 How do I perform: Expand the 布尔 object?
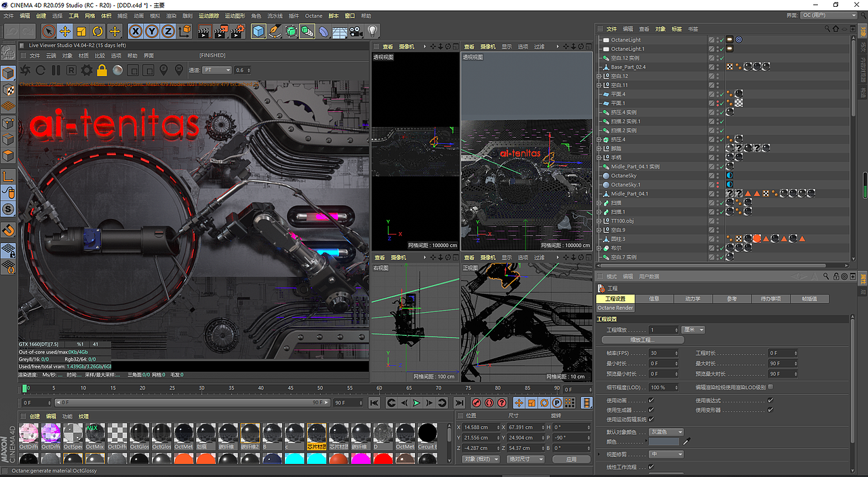(599, 248)
